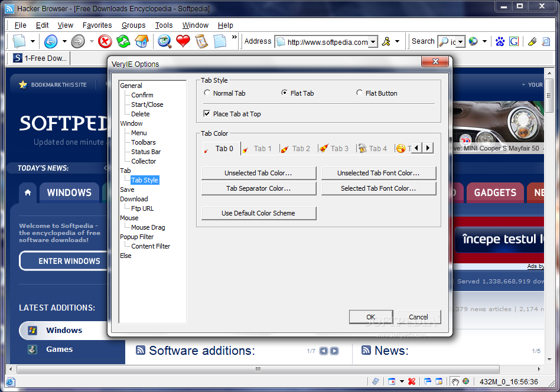Select the Normal Tab radio button
This screenshot has width=560, height=392.
pyautogui.click(x=207, y=93)
